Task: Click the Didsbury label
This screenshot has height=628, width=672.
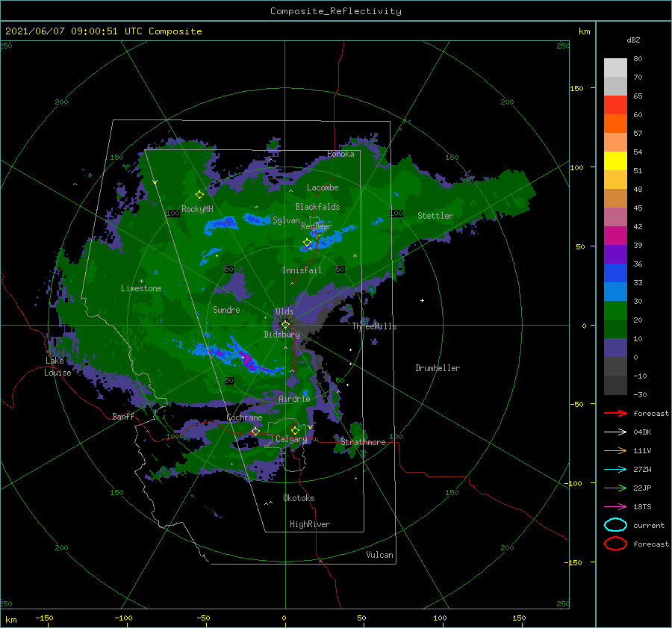Action: point(282,335)
